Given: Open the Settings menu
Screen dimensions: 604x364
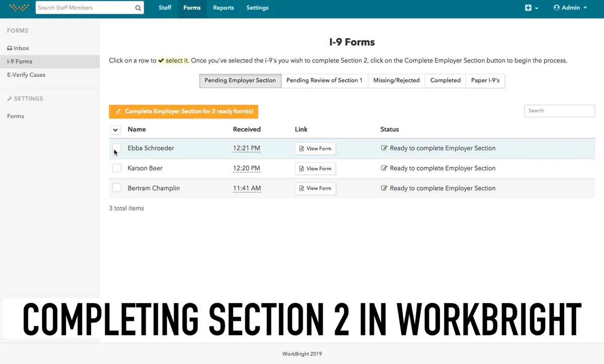Looking at the screenshot, I should pyautogui.click(x=257, y=8).
